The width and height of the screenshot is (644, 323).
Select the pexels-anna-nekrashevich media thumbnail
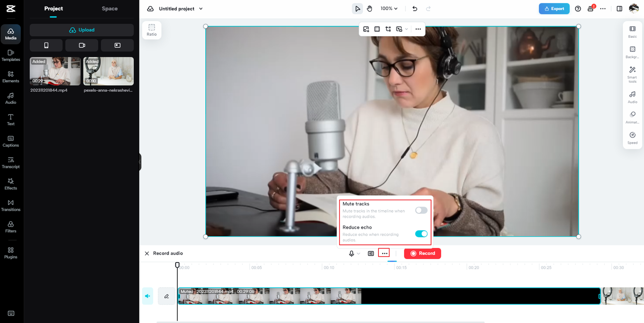click(109, 71)
